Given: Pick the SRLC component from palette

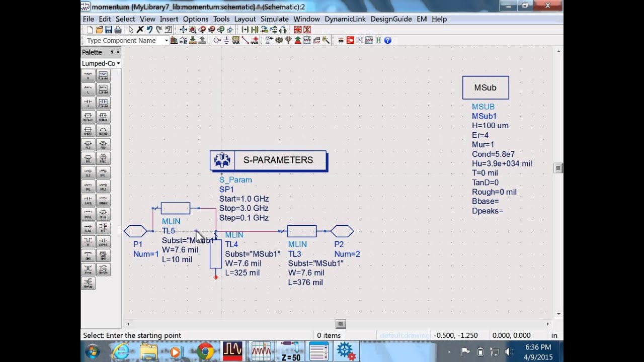Looking at the screenshot, I should pos(103,186).
